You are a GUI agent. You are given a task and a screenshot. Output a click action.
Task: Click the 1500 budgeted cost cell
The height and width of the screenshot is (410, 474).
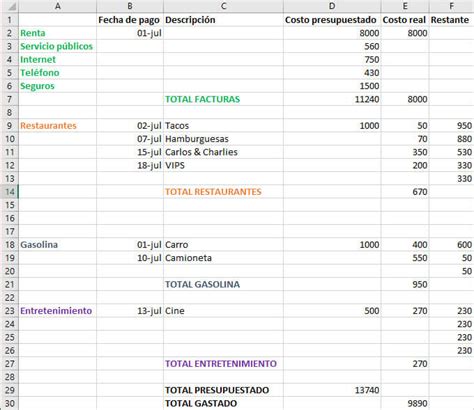point(332,86)
